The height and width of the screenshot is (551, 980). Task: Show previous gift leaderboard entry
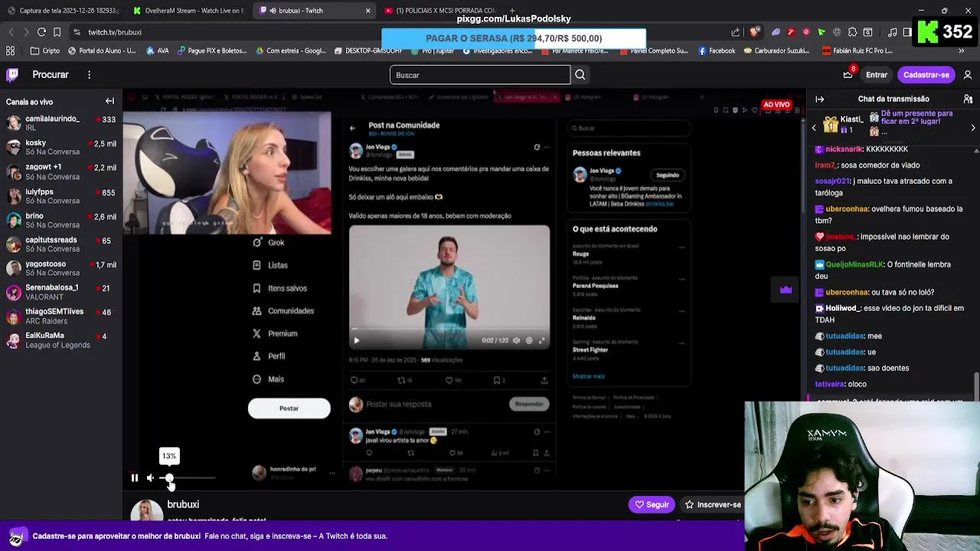pyautogui.click(x=814, y=128)
